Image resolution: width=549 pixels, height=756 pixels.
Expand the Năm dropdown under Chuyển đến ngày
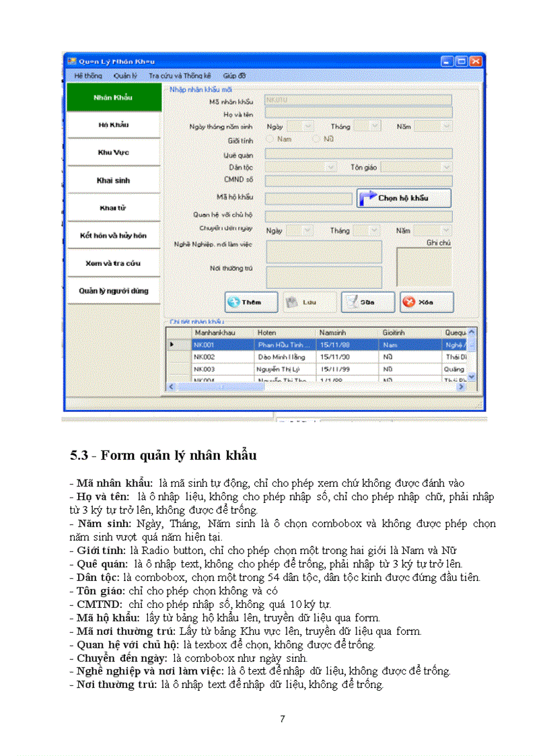click(434, 230)
